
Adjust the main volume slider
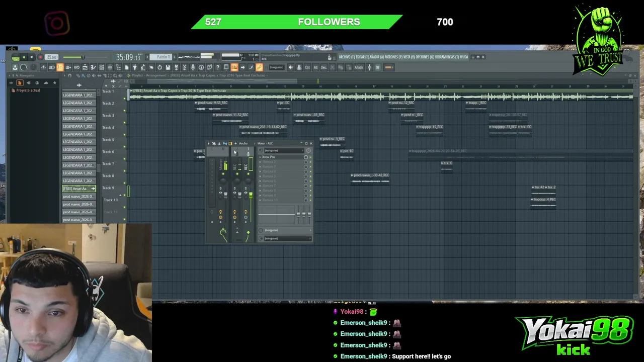click(x=84, y=57)
